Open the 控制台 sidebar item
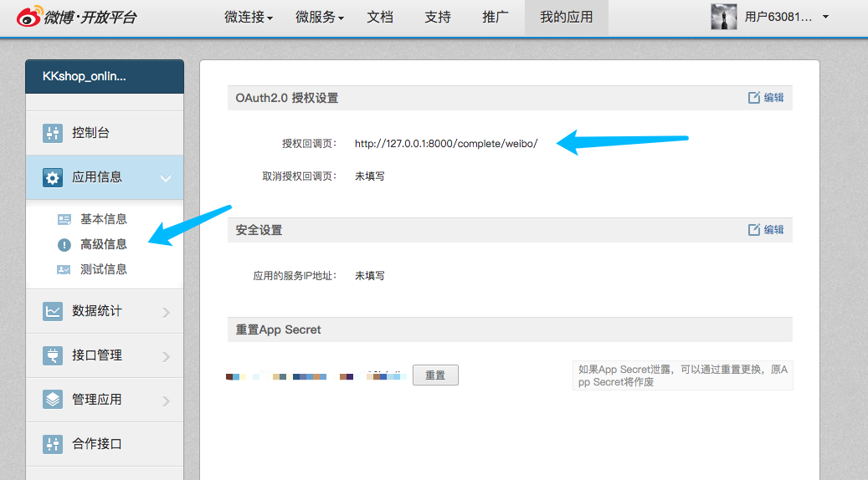The width and height of the screenshot is (868, 480). 105,133
